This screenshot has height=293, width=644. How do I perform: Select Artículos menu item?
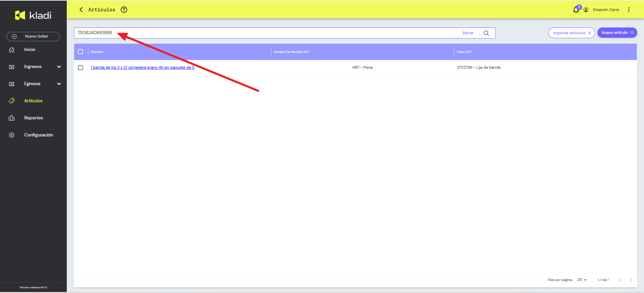[33, 101]
